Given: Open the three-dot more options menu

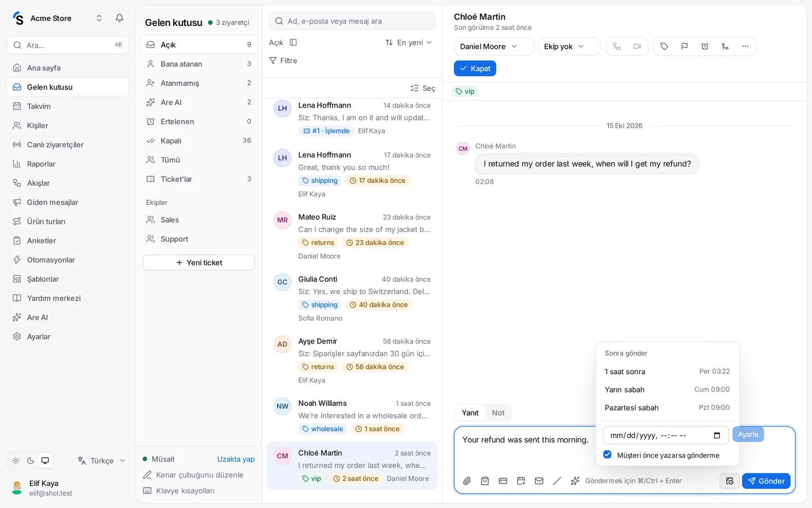Looking at the screenshot, I should [x=745, y=46].
